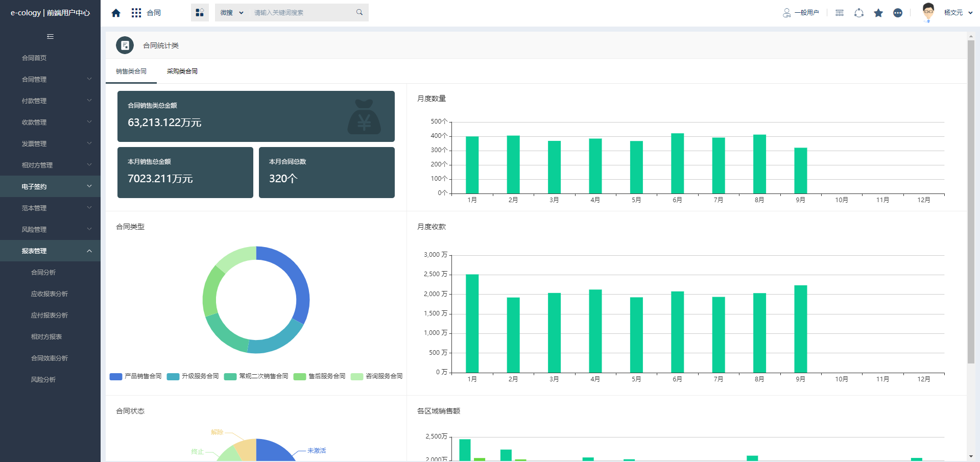The height and width of the screenshot is (462, 980).
Task: Toggle 咨询服务合同 legend swatch
Action: coord(357,377)
